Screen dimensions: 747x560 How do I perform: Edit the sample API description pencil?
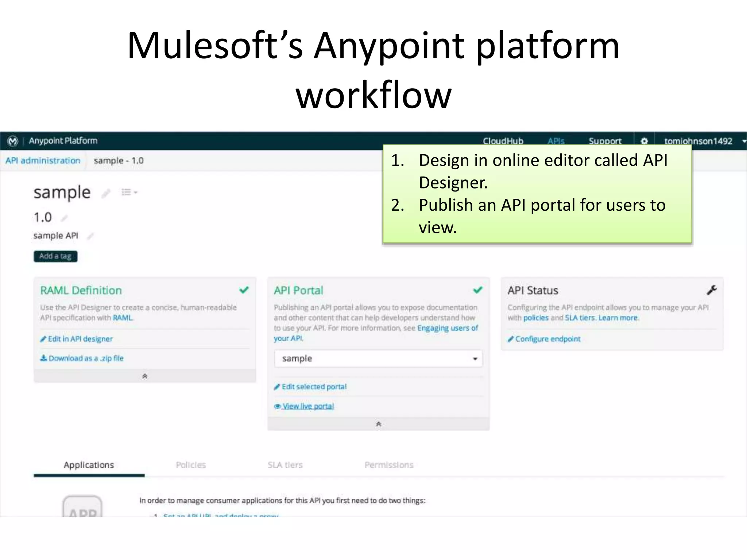point(90,236)
